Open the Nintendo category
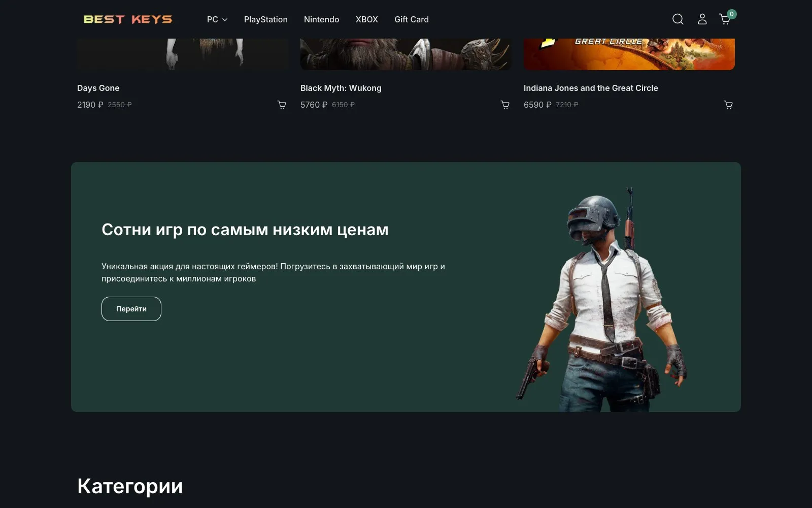Screen dimensions: 812x508 [322, 19]
